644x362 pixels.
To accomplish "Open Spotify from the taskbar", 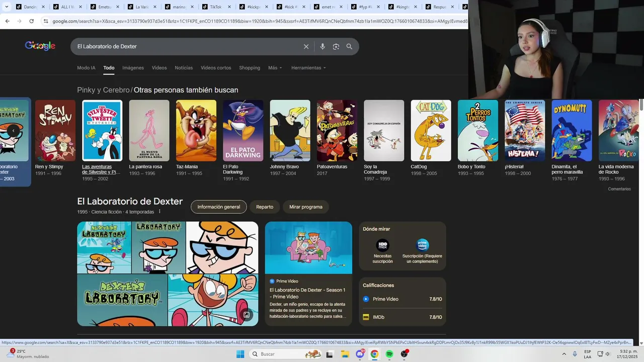I will (x=389, y=354).
